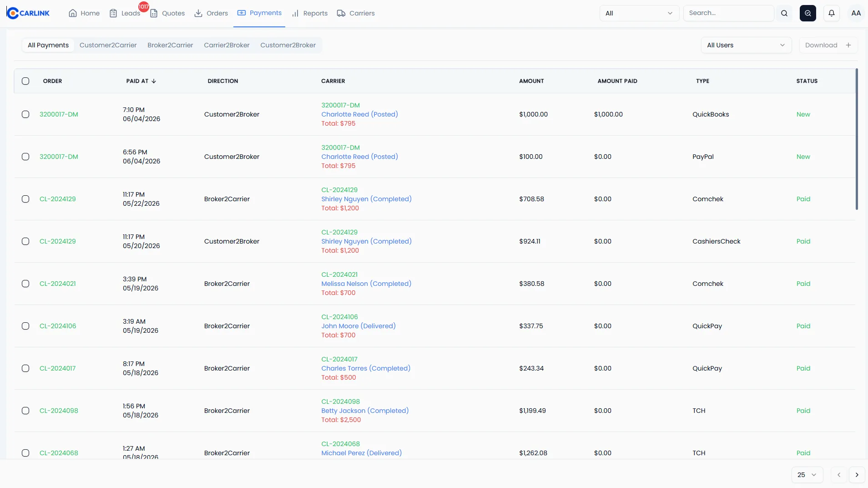Check the CL-2024068 row checkbox
868x488 pixels.
point(25,453)
